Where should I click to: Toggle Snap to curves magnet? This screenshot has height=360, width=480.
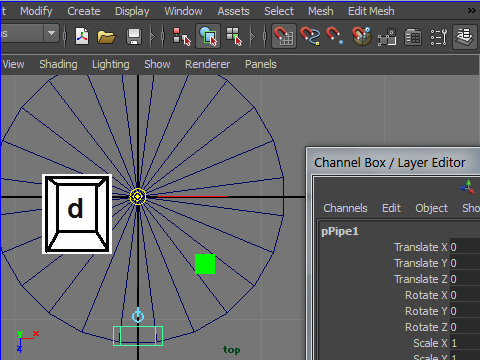[x=310, y=36]
